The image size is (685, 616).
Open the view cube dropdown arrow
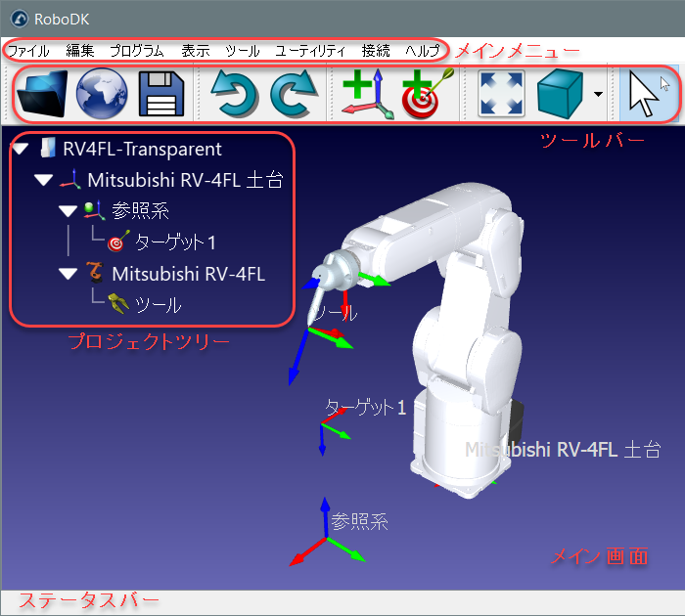[599, 94]
